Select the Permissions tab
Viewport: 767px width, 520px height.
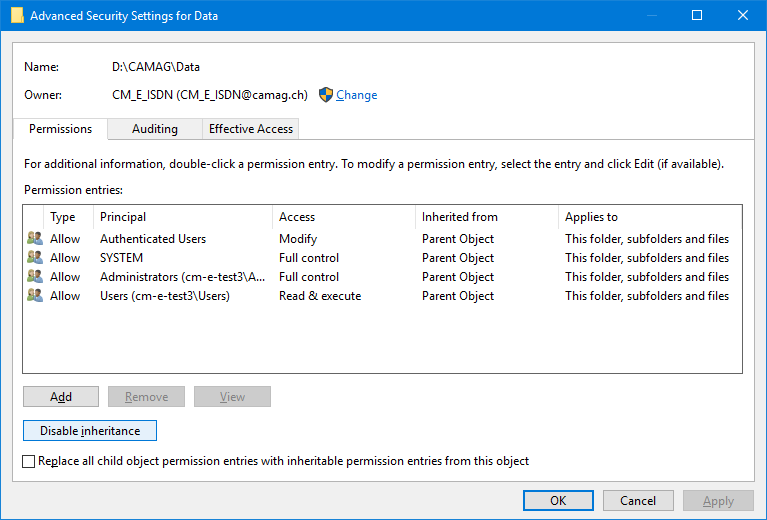[x=60, y=129]
